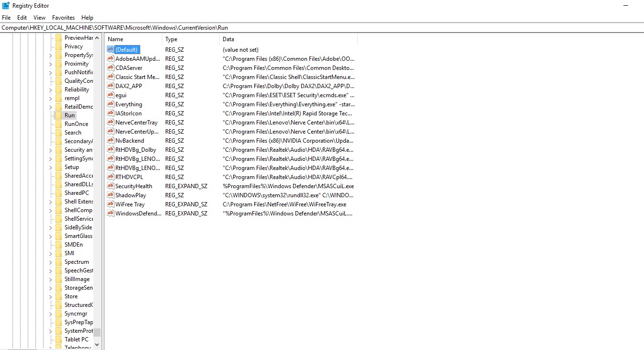Click the icon beside SecurityHealth value
The height and width of the screenshot is (350, 644).
(111, 186)
